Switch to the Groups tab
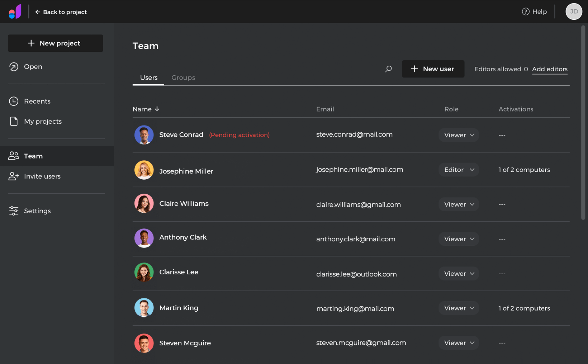Screen dimensions: 588x364 183,77
